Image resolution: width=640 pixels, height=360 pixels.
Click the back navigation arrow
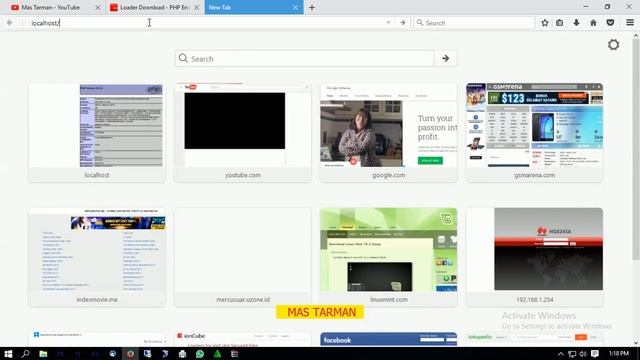click(x=10, y=23)
